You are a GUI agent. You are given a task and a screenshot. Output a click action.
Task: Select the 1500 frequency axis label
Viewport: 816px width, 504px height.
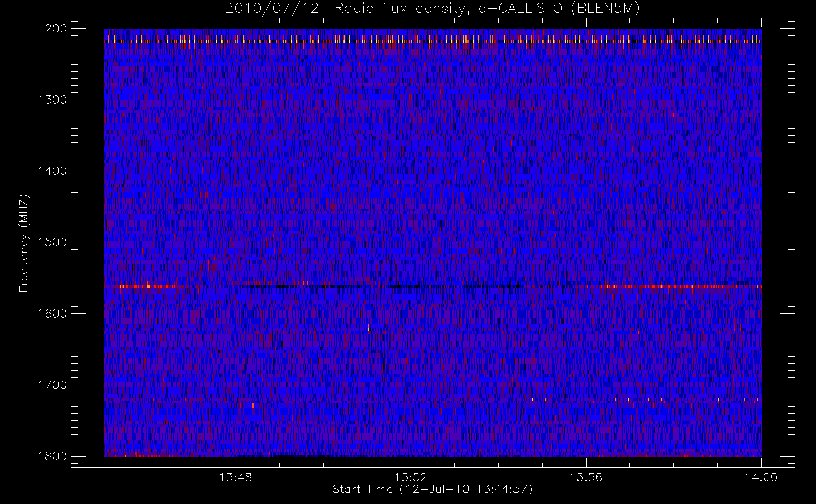pos(52,242)
